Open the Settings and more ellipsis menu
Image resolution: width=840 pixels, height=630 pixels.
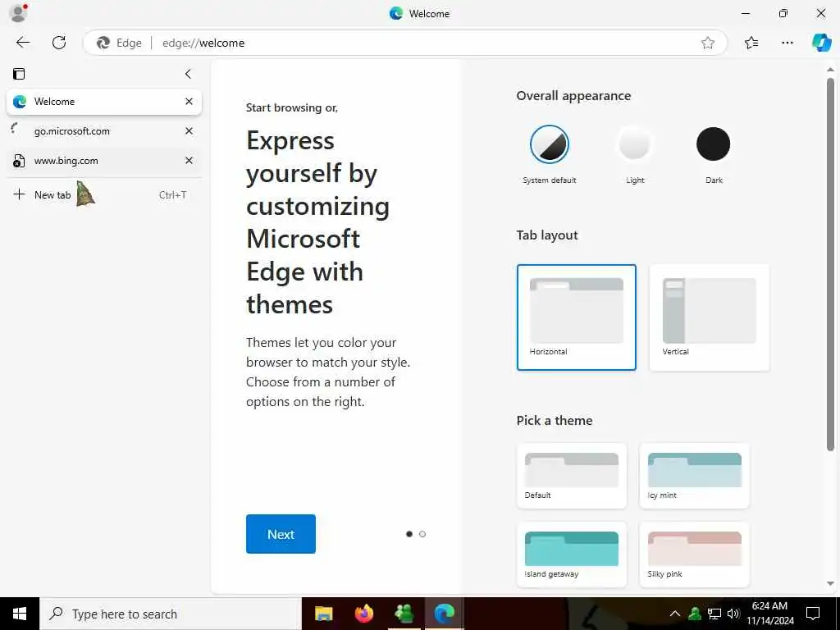pyautogui.click(x=787, y=43)
